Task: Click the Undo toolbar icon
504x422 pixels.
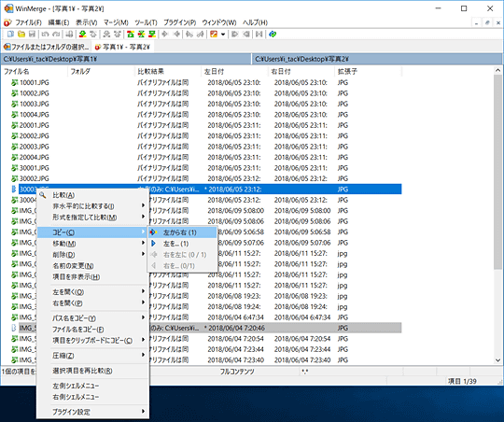Action: coord(45,34)
